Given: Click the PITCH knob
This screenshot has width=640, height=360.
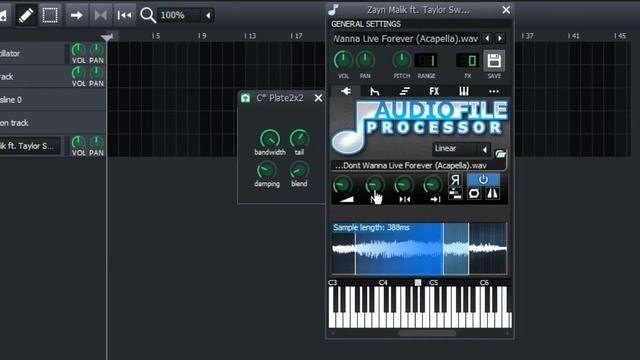Looking at the screenshot, I should (402, 60).
